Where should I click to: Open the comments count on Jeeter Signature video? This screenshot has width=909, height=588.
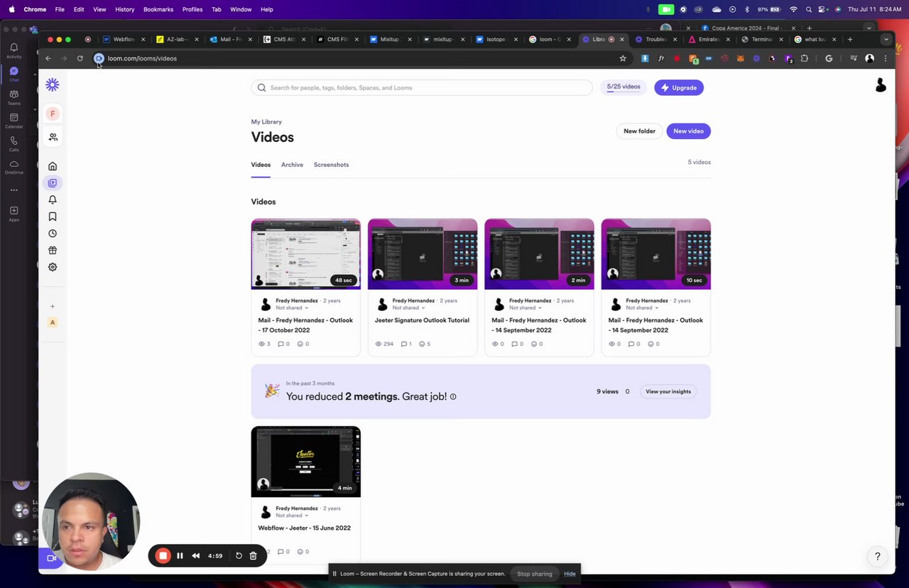pos(406,344)
